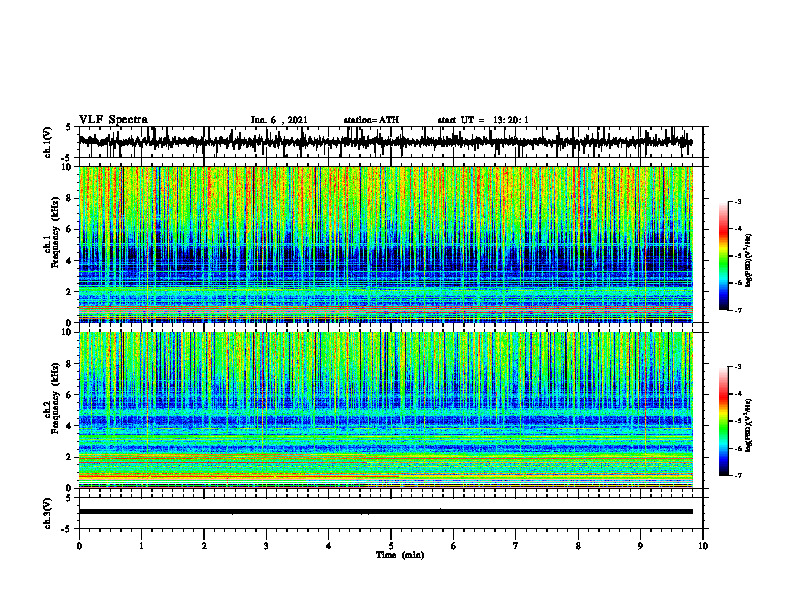Click the ch.2 "Frequency (kHz)" axis label
792x612 pixels.
56,398
